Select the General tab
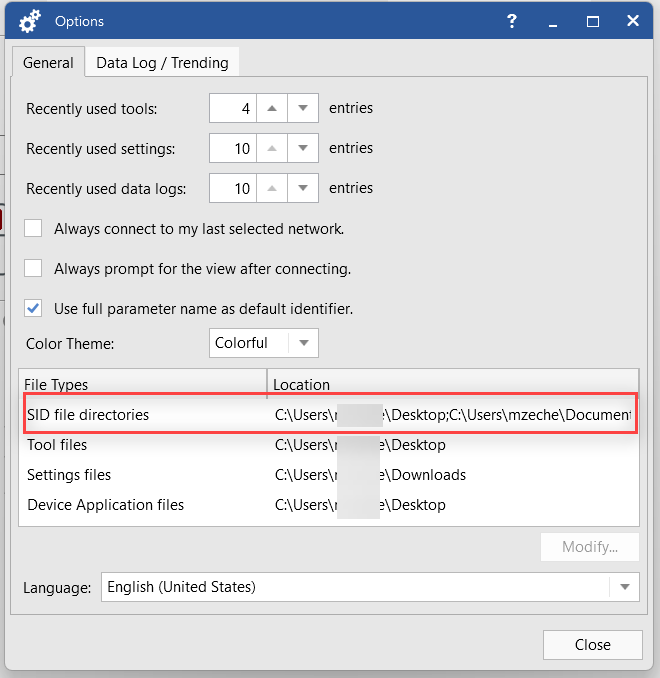 48,62
